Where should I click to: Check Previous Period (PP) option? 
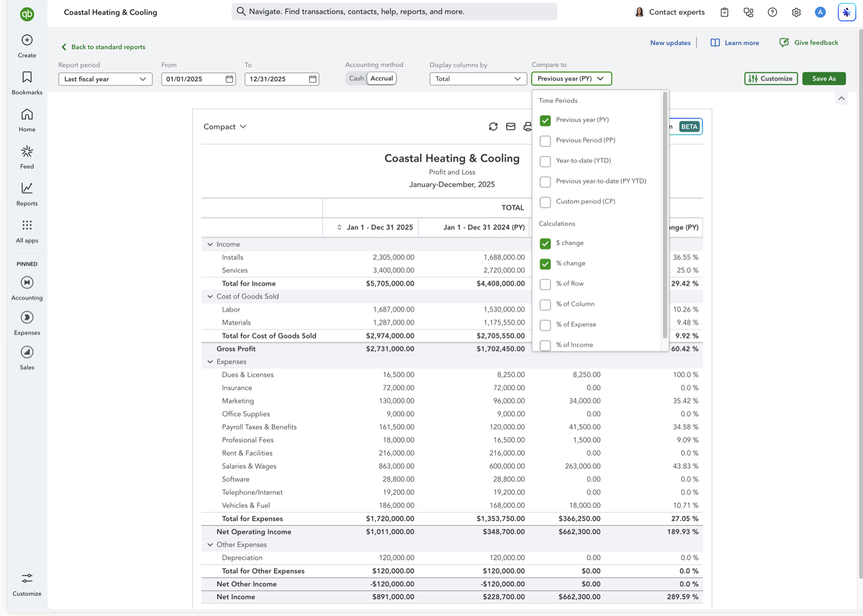[545, 141]
